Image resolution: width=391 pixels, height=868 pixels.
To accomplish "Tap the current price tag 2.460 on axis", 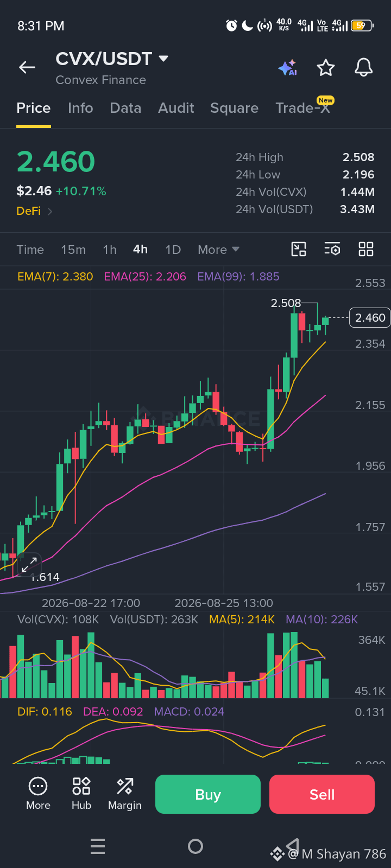I will (x=370, y=318).
